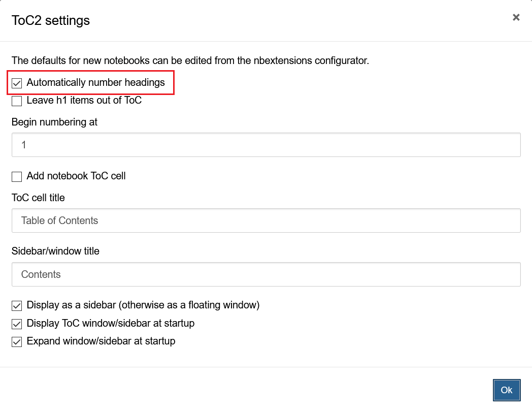Viewport: 532px width, 410px height.
Task: Check "Add notebook ToC cell"
Action: click(x=16, y=176)
